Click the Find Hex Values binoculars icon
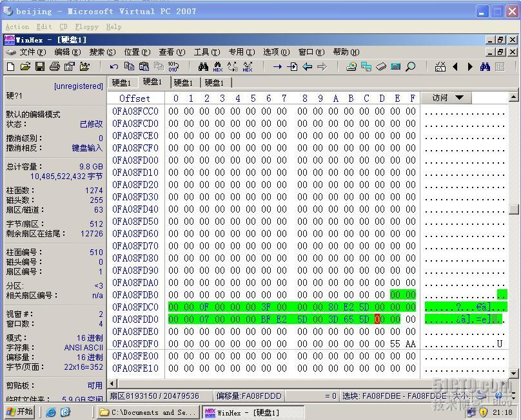 click(x=218, y=67)
